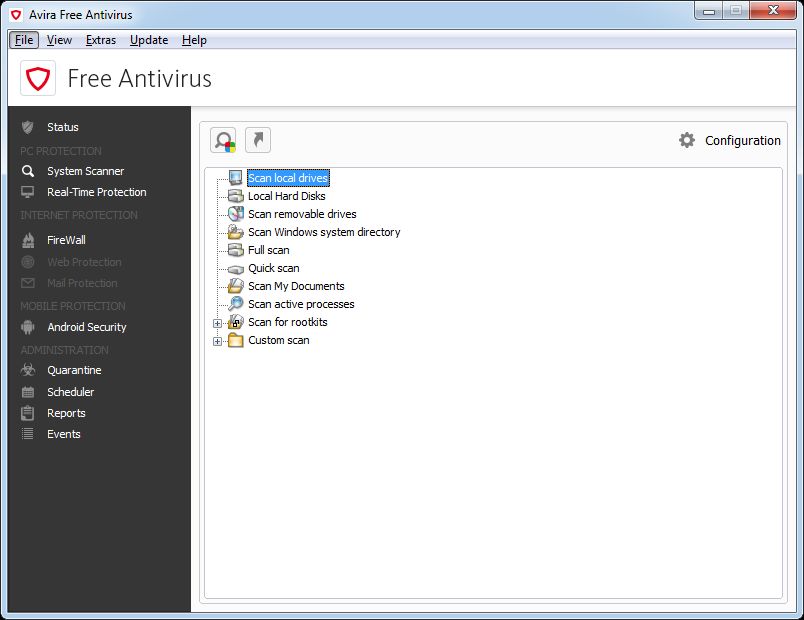The width and height of the screenshot is (804, 620).
Task: Click the Scan My Documents folder icon
Action: pyautogui.click(x=235, y=286)
